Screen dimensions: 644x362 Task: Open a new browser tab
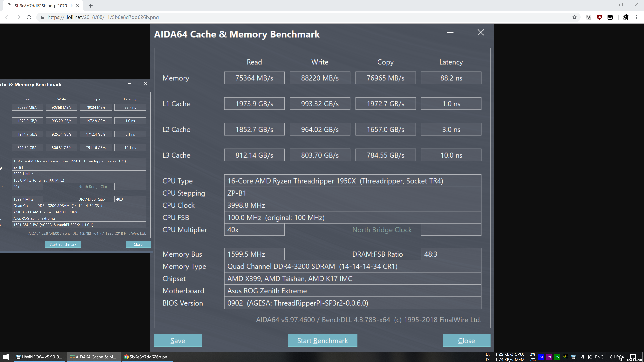click(91, 6)
